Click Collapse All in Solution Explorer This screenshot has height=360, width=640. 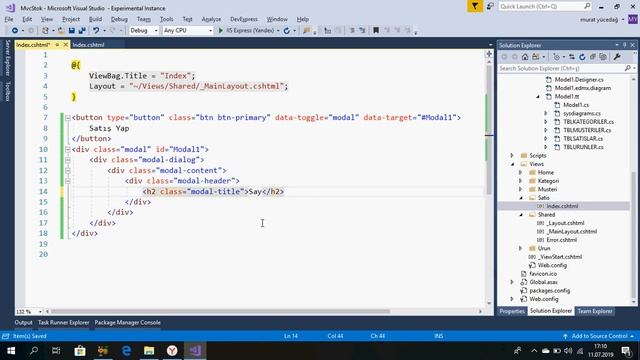click(593, 57)
